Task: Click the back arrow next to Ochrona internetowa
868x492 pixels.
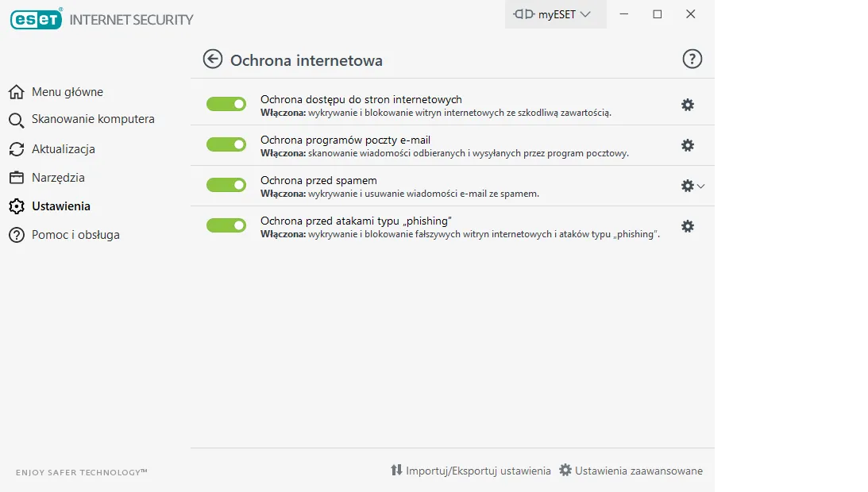Action: click(212, 59)
